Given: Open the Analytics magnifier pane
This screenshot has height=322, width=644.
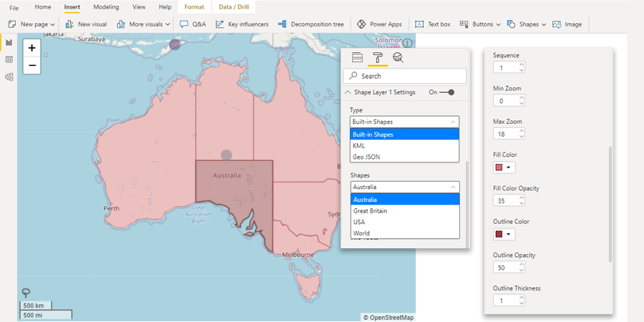Looking at the screenshot, I should click(x=398, y=57).
